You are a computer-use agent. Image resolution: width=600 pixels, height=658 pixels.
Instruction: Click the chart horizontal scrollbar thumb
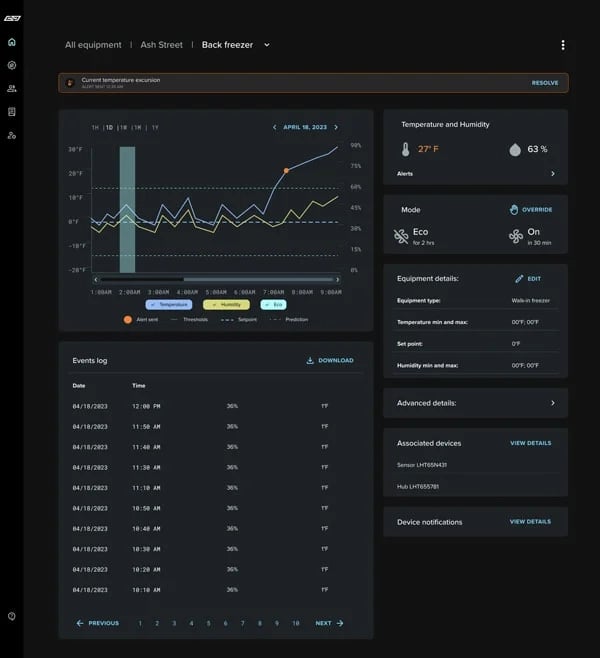tap(259, 279)
